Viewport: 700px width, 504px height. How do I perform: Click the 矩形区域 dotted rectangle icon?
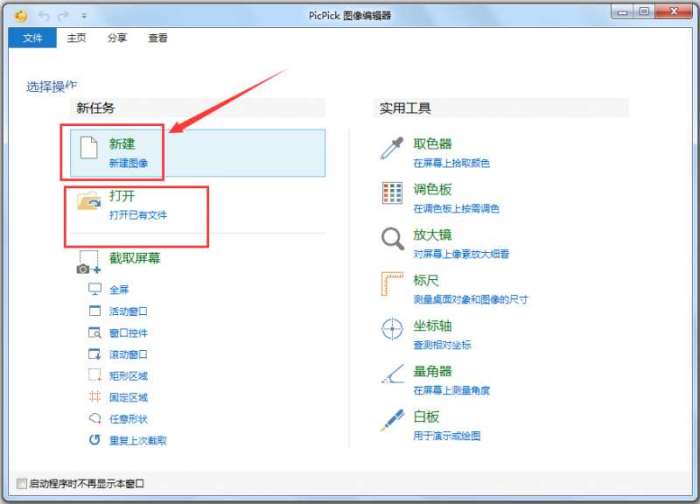coord(95,375)
